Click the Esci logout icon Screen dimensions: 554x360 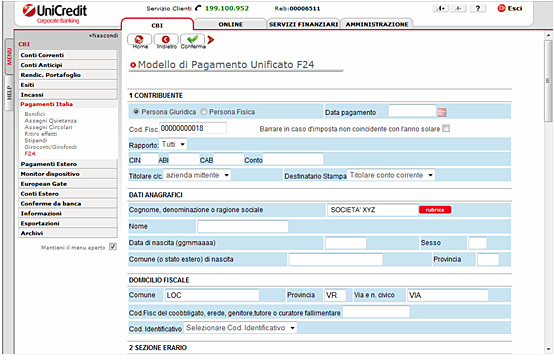point(509,8)
